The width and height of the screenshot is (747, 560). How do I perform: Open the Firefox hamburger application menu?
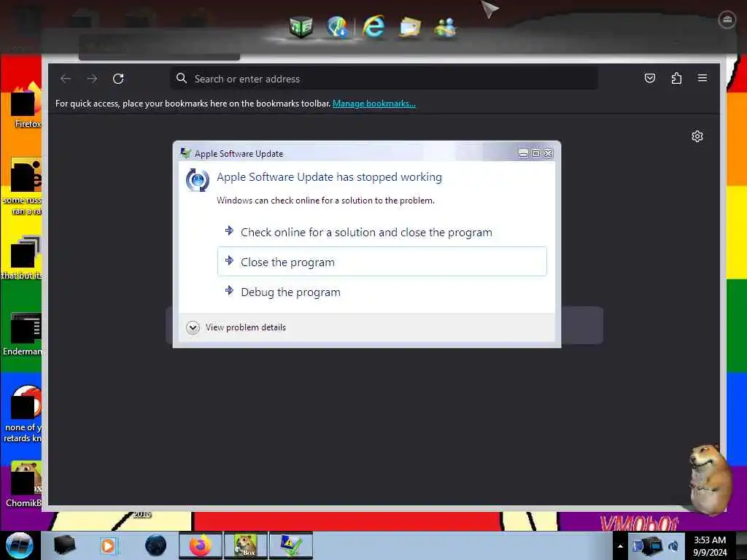pos(703,78)
